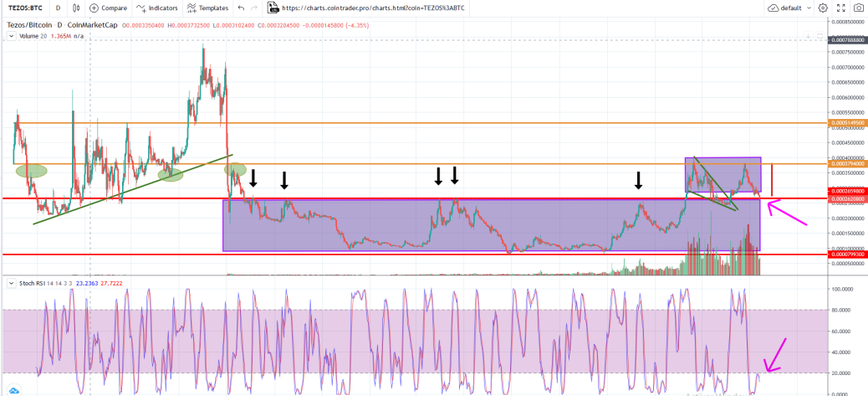Screen dimensions: 868x396
Task: Select the 0.0000799300 red price label
Action: (846, 255)
